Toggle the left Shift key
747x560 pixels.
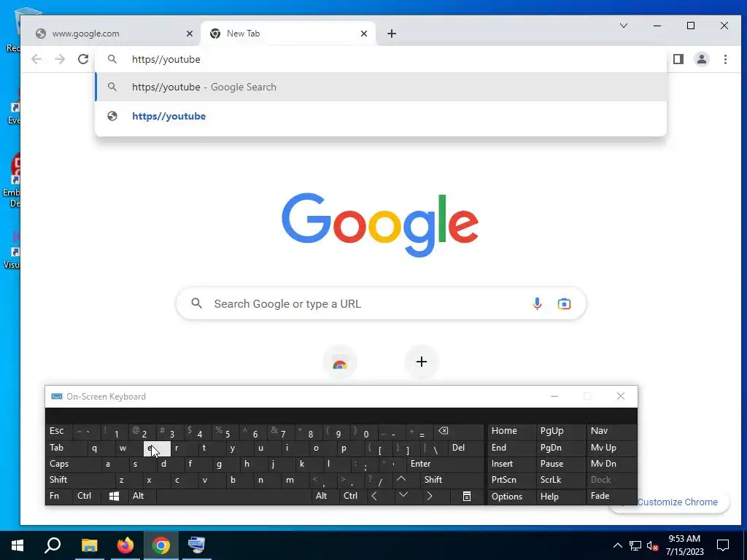coord(80,480)
